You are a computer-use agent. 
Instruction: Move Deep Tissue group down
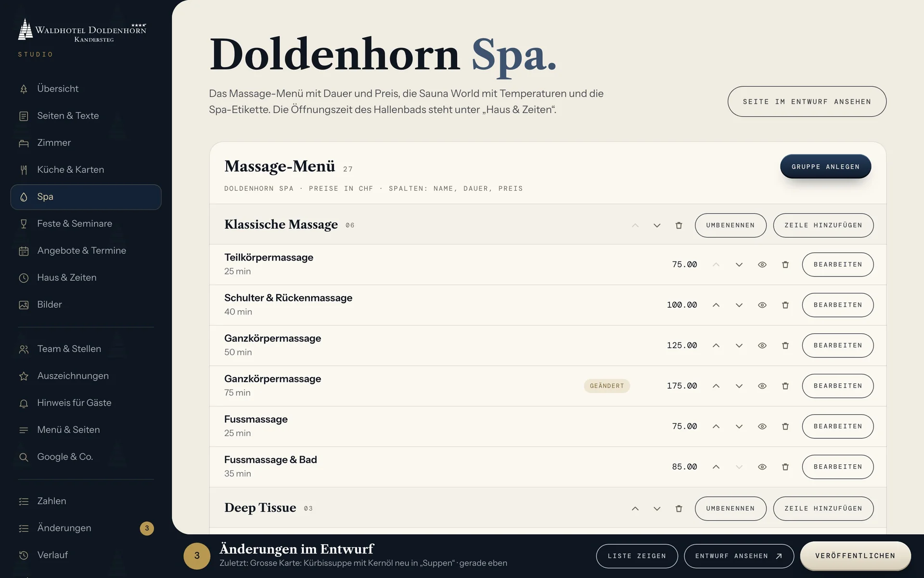pos(657,509)
